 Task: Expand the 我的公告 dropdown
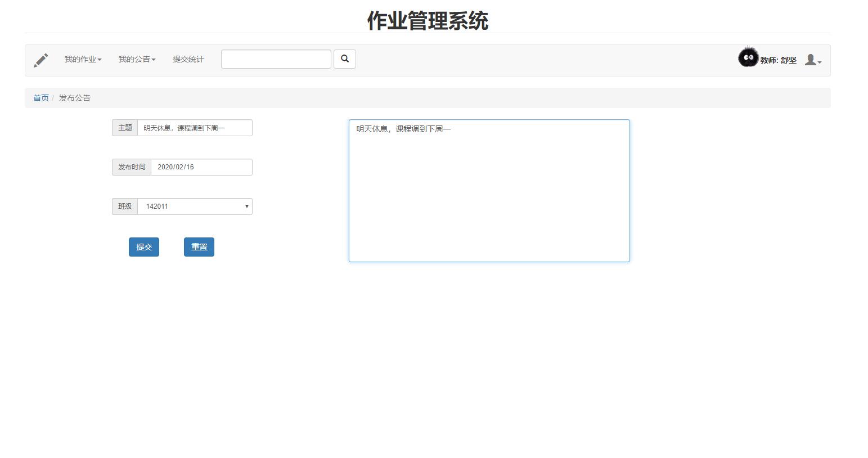point(136,59)
